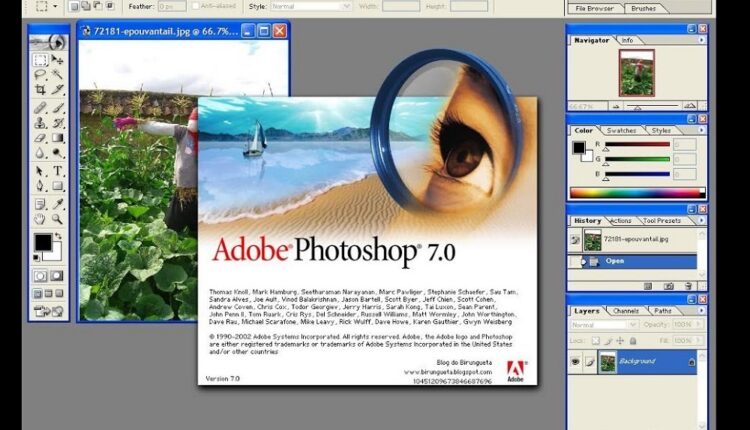Pick the Lasso tool
The height and width of the screenshot is (430, 750).
click(40, 75)
